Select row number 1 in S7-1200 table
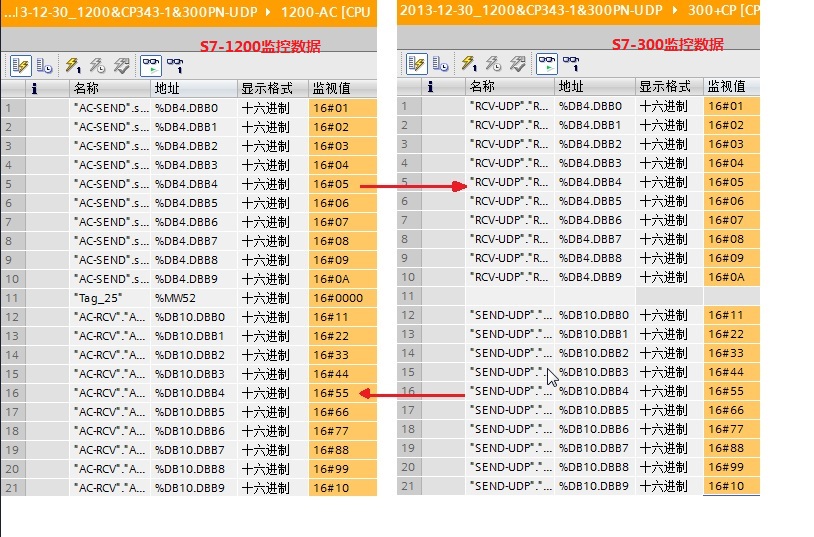 pyautogui.click(x=13, y=108)
